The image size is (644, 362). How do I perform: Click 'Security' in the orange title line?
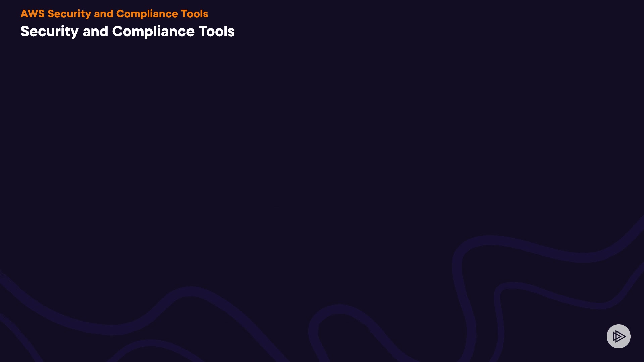coord(69,14)
